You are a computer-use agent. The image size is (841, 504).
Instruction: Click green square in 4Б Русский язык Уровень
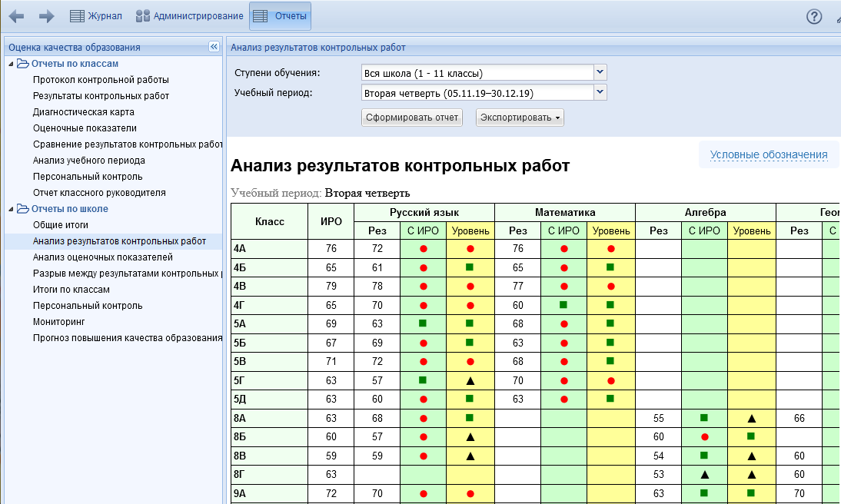tap(470, 267)
